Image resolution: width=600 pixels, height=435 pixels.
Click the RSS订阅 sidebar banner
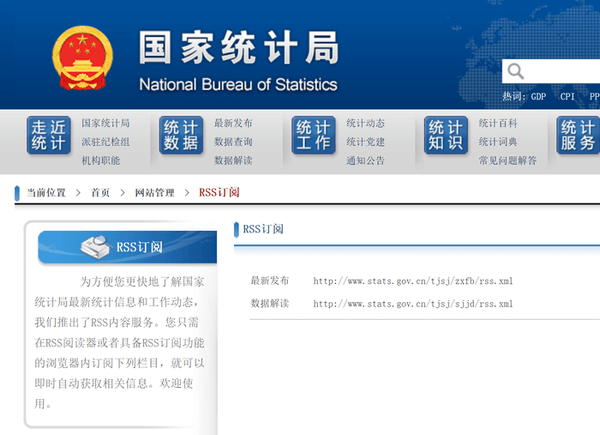point(127,247)
